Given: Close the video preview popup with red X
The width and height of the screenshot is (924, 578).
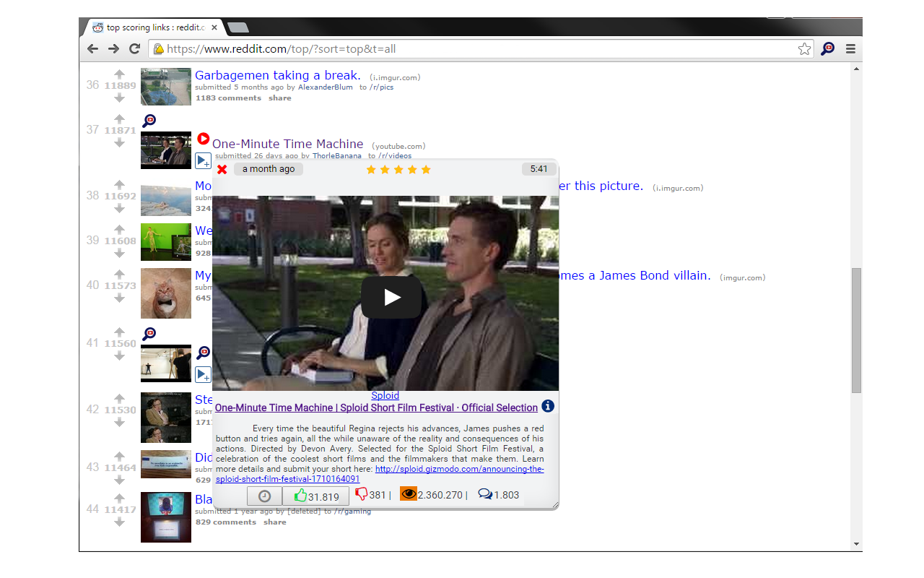Looking at the screenshot, I should coord(222,169).
